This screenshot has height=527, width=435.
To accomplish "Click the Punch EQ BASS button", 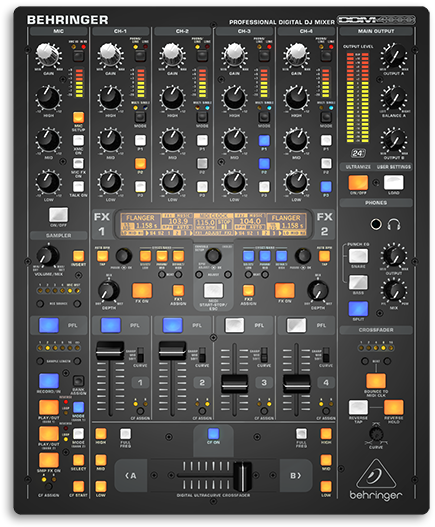I will tap(358, 282).
